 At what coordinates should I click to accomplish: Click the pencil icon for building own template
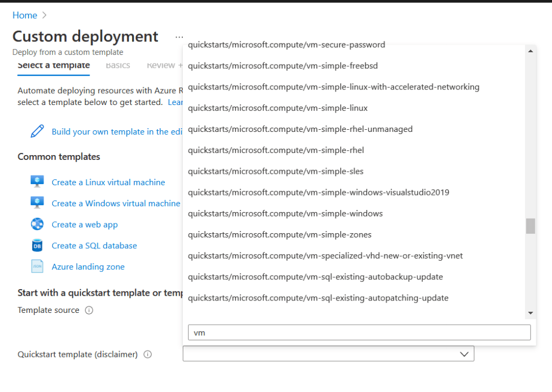tap(37, 131)
